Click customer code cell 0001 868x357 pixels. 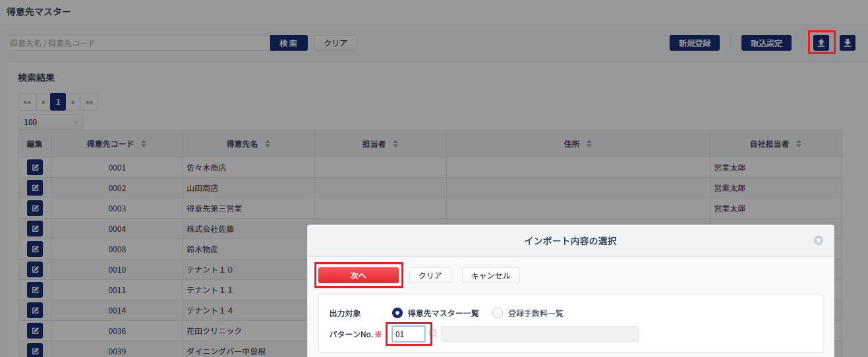coord(117,167)
